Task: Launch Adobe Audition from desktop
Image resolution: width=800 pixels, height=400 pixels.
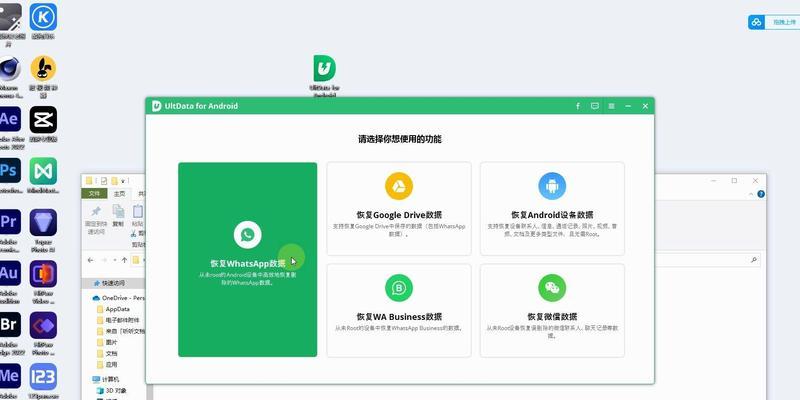Action: pos(10,282)
